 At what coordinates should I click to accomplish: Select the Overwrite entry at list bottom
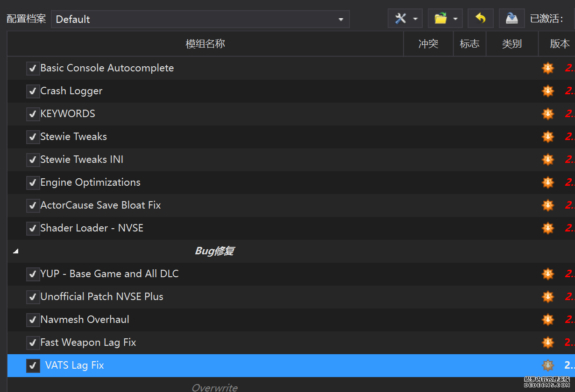click(214, 387)
